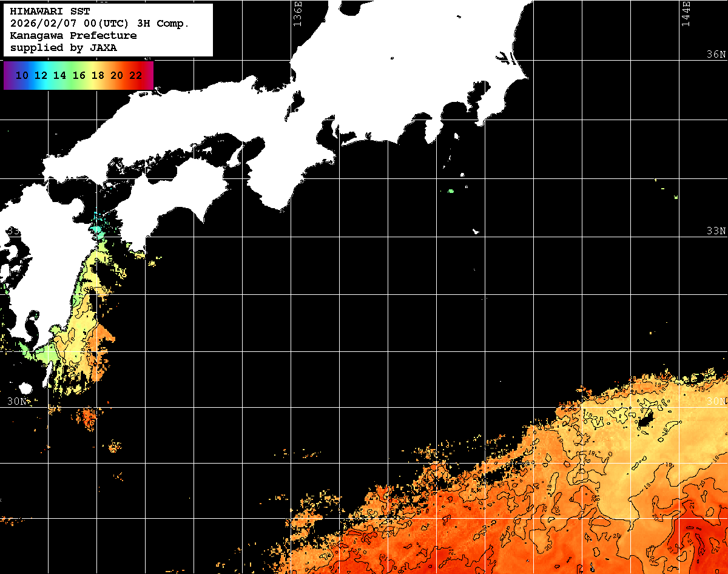Click the 36N latitude label
Viewport: 728px width, 574px height.
pos(716,55)
